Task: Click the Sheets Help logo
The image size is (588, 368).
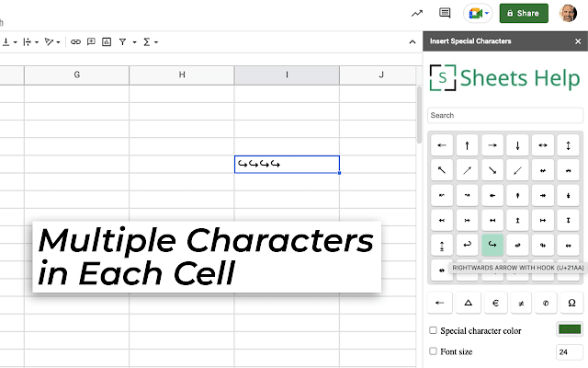Action: point(504,78)
